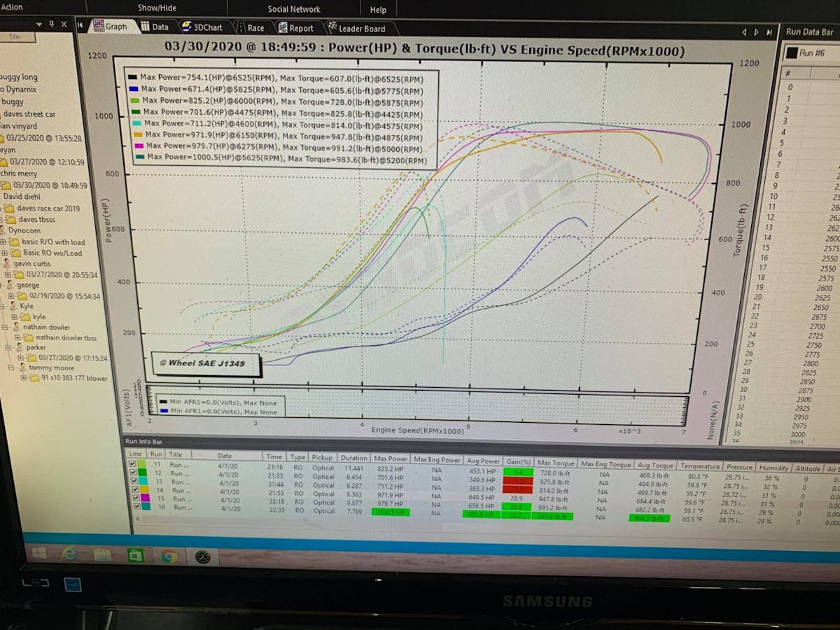
Task: Open the Show/Hide menu
Action: coord(157,8)
